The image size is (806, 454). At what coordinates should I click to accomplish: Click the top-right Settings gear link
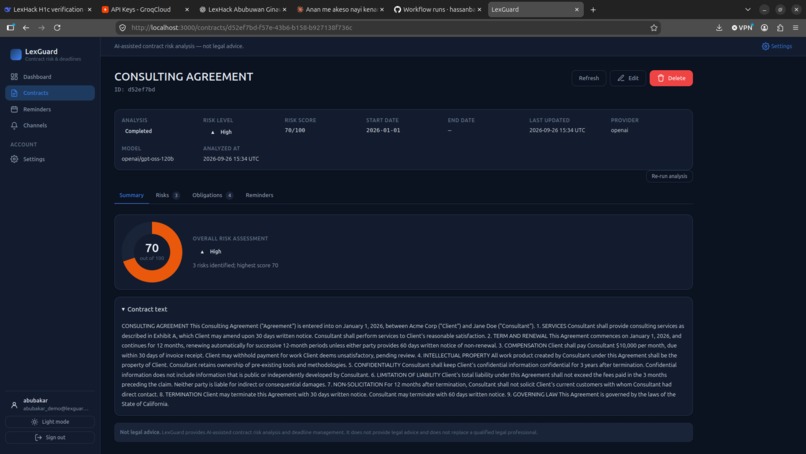point(777,46)
